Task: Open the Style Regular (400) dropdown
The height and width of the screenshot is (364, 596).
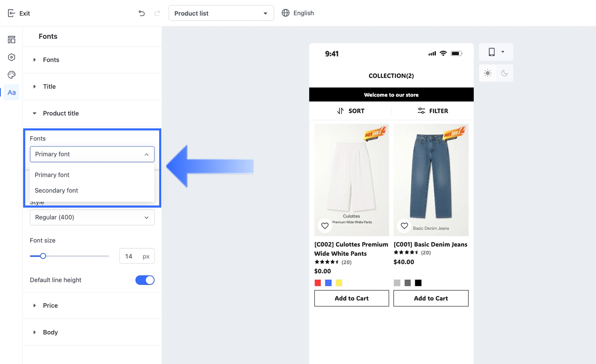Action: (x=92, y=217)
